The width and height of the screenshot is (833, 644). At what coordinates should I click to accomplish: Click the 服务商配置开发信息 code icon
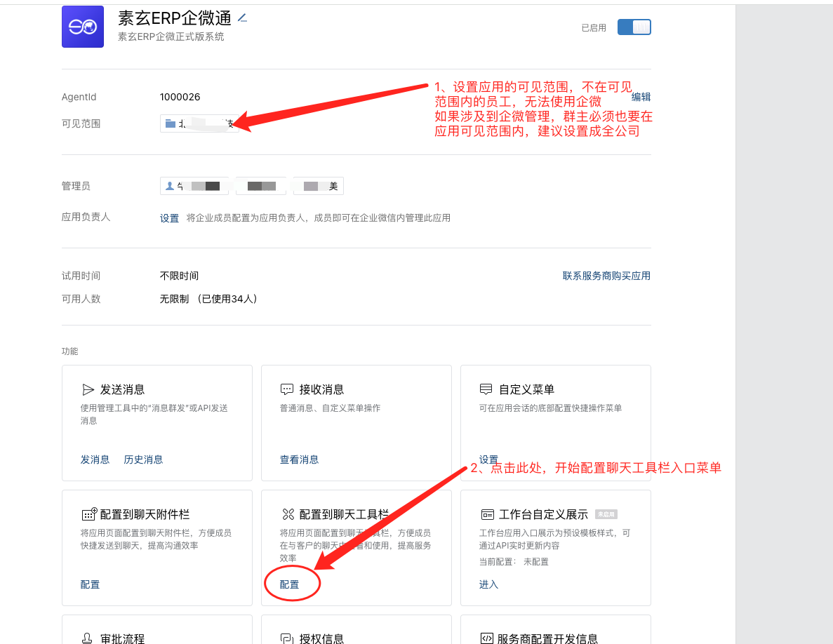(x=486, y=638)
